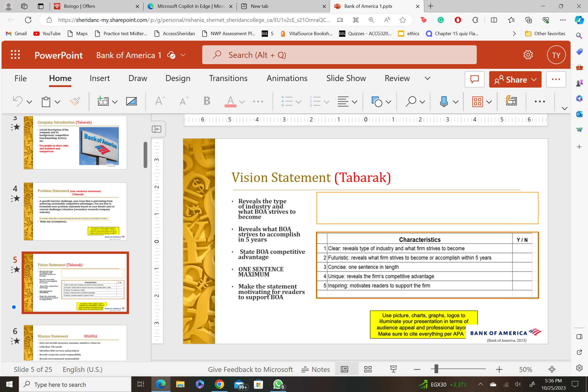Open the Other favorites folder
This screenshot has width=588, height=392.
545,34
